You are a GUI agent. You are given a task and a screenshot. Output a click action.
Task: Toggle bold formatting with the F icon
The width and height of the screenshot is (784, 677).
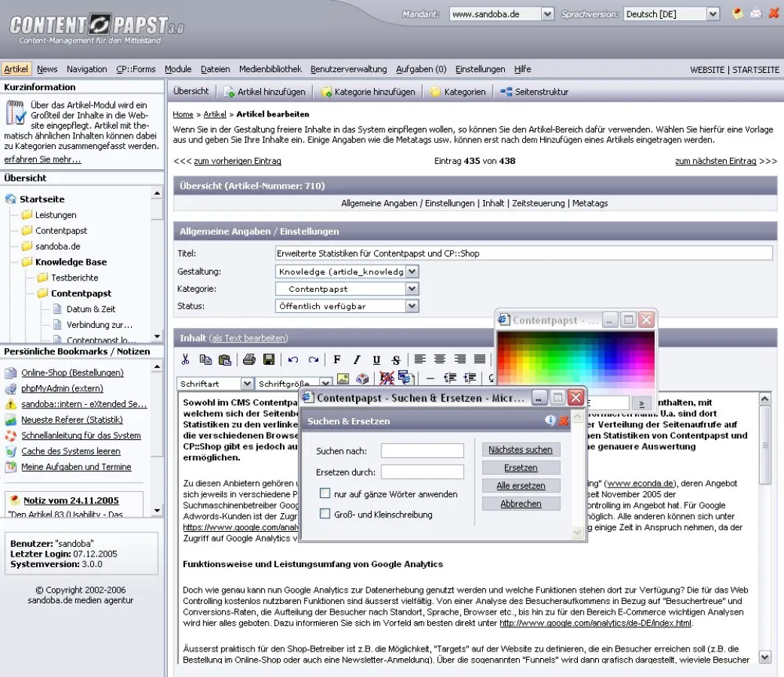(338, 359)
